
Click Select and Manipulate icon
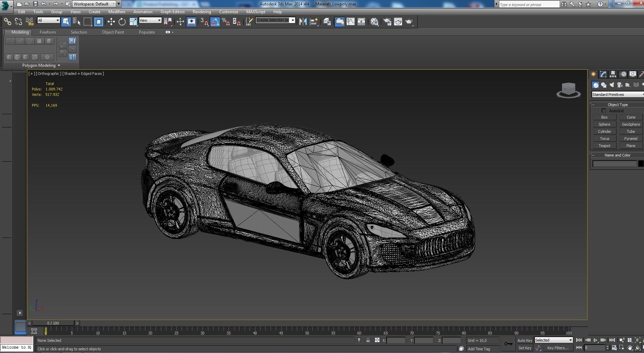pos(180,22)
